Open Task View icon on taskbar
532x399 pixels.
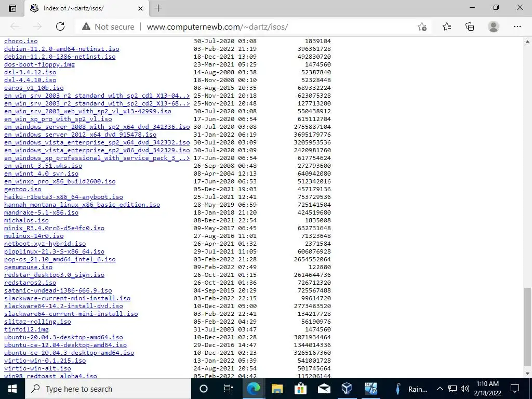point(229,389)
